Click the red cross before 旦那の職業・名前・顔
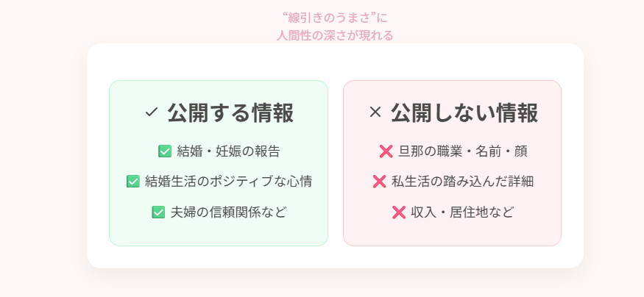 coord(386,151)
